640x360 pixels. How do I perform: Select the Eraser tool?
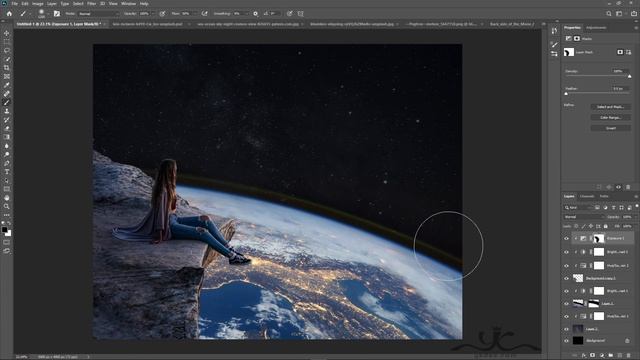7,129
